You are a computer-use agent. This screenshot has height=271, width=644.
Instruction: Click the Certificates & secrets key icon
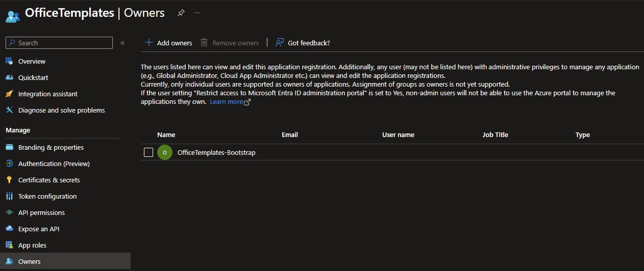click(9, 180)
